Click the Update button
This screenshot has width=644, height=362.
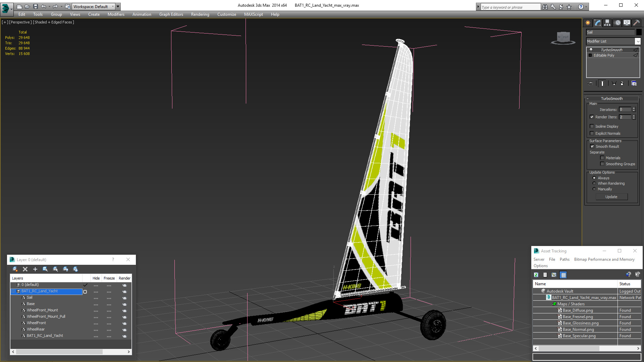pyautogui.click(x=611, y=197)
